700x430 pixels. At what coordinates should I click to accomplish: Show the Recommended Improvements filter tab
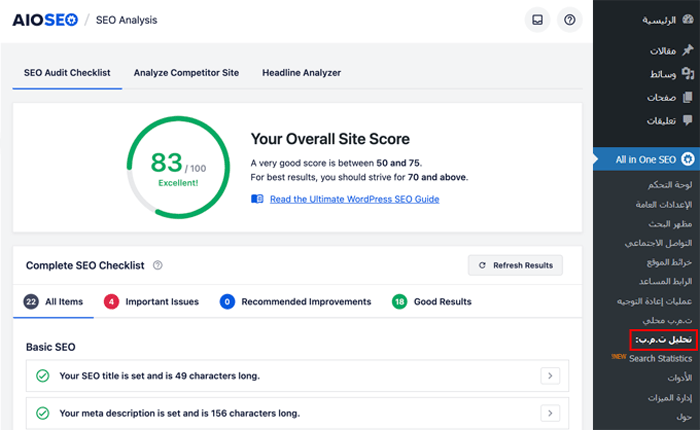click(x=296, y=302)
